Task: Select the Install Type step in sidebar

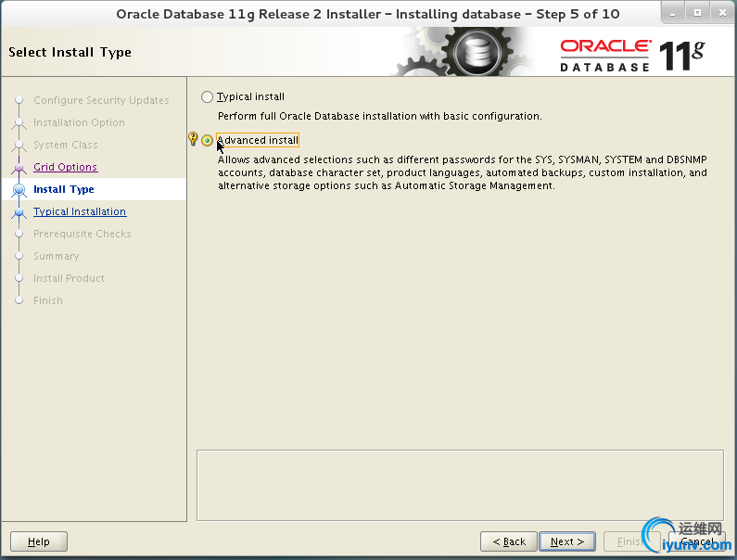Action: tap(63, 189)
